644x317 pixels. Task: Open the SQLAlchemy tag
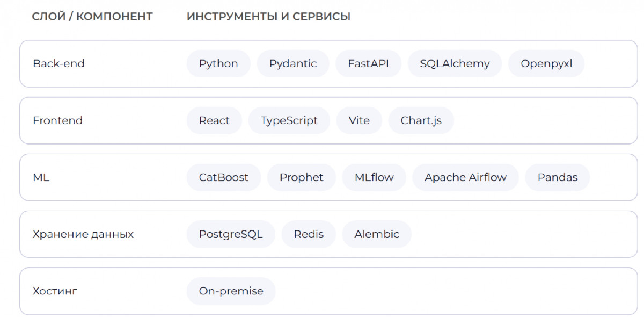455,64
